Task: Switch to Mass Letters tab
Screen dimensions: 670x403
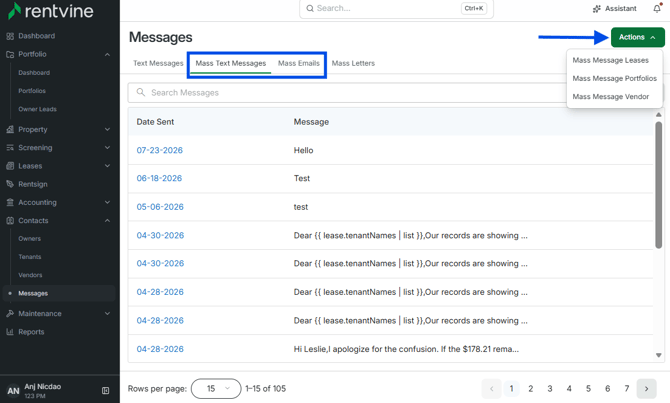Action: pyautogui.click(x=353, y=63)
